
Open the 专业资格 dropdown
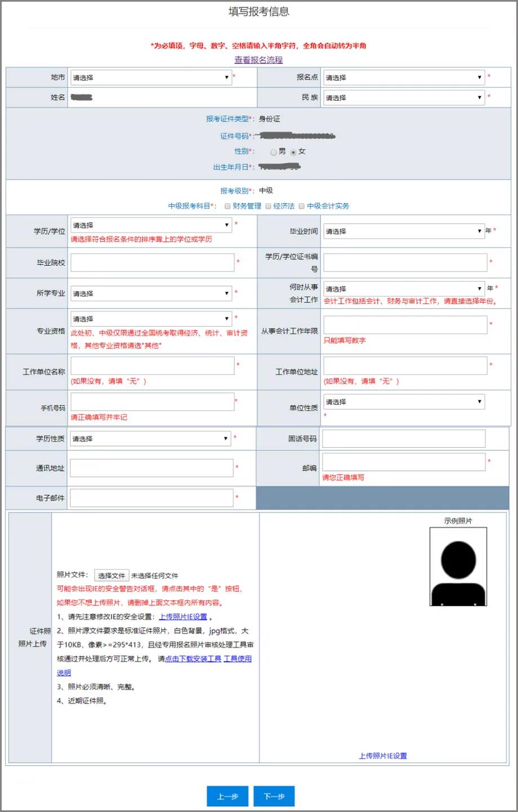pyautogui.click(x=150, y=319)
